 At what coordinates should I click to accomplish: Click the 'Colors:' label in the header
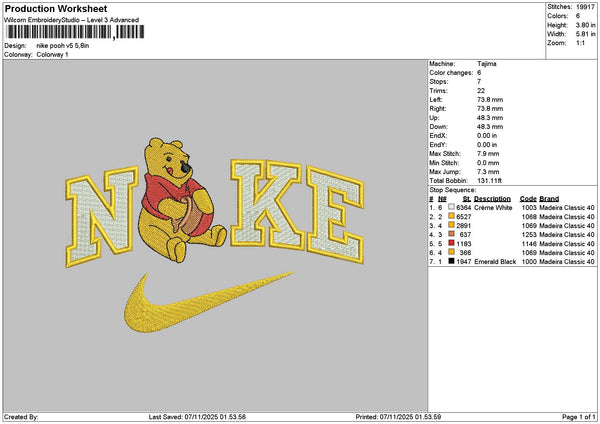558,16
